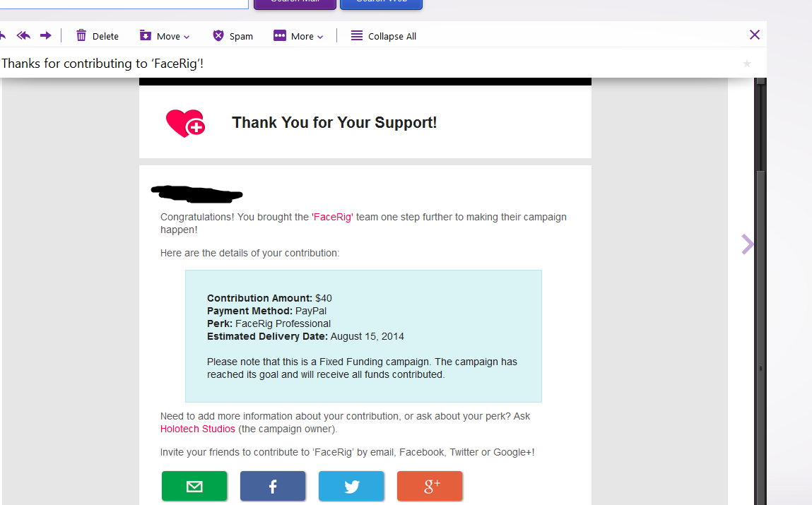Collapse All messages in conversation
812x505 pixels.
[384, 36]
